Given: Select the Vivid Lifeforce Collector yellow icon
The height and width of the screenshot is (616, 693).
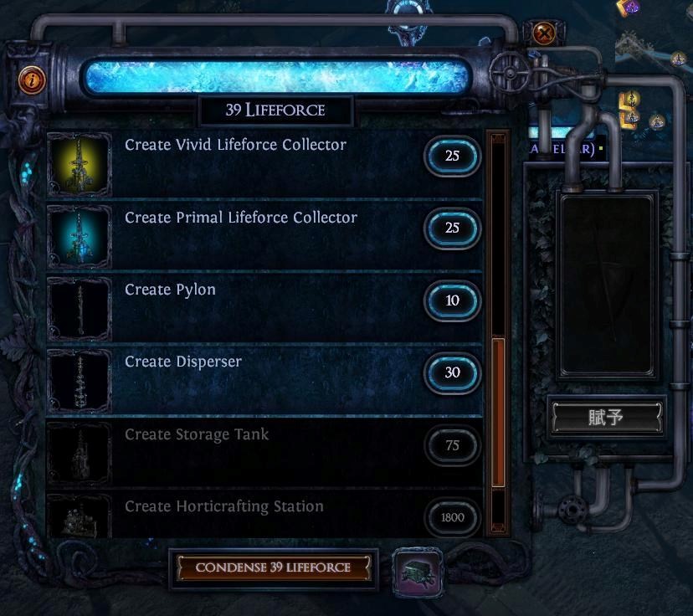Looking at the screenshot, I should coord(80,164).
